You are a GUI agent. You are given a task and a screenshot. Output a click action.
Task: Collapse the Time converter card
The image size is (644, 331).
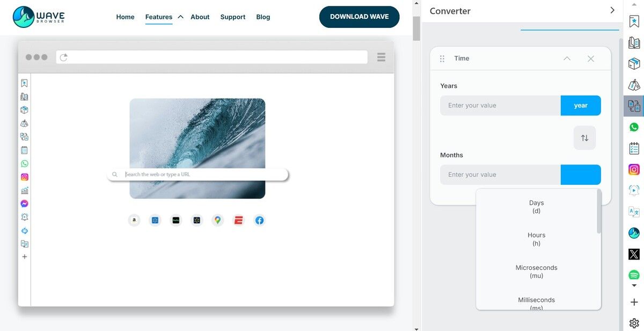[567, 59]
